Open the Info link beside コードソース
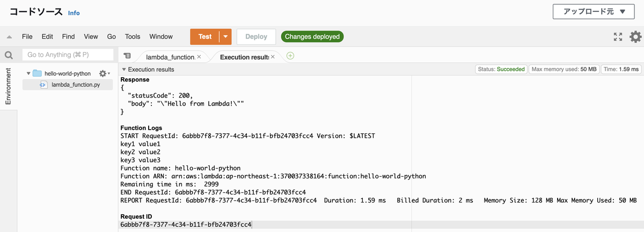Screen dimensions: 644x232 [74, 13]
